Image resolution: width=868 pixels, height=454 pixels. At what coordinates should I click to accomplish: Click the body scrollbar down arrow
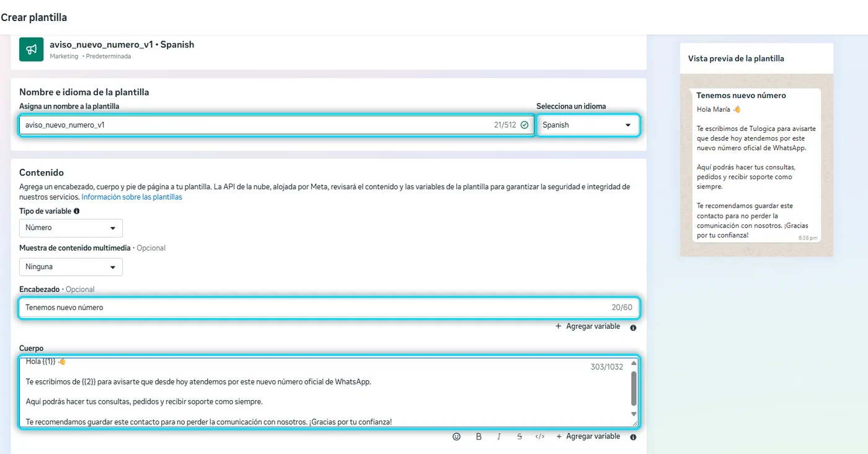point(634,414)
